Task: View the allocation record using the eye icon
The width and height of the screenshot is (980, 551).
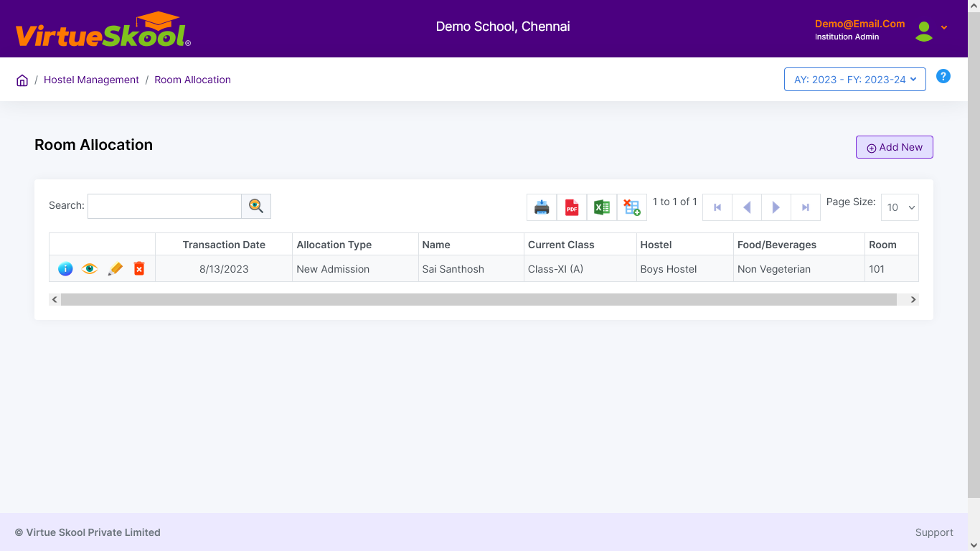Action: point(90,269)
